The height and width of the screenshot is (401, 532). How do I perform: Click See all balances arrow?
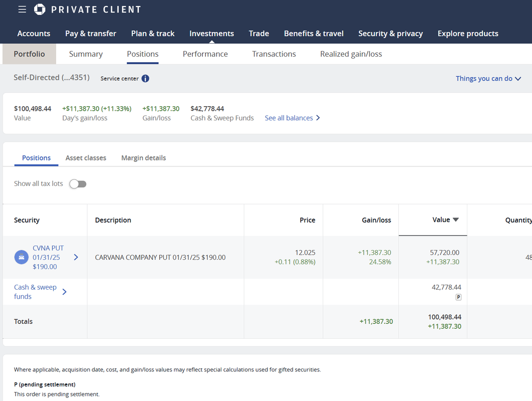point(318,118)
